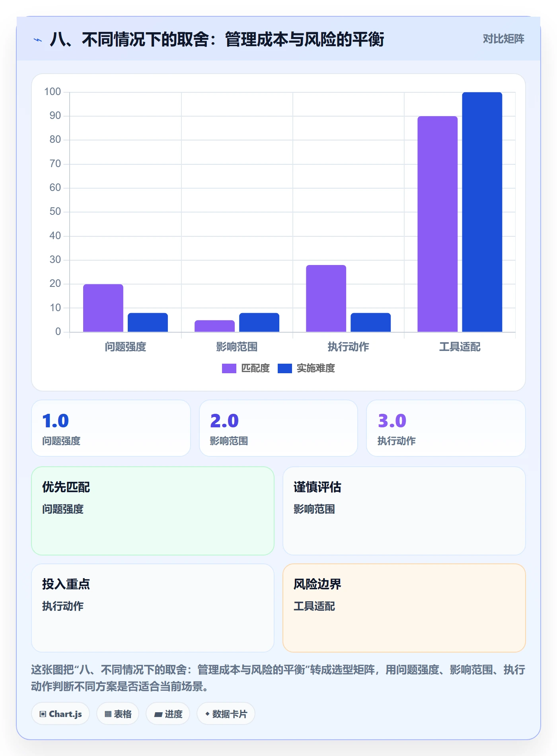Click the purple 匹配度 bar for 工具适配
The width and height of the screenshot is (557, 756).
(437, 224)
